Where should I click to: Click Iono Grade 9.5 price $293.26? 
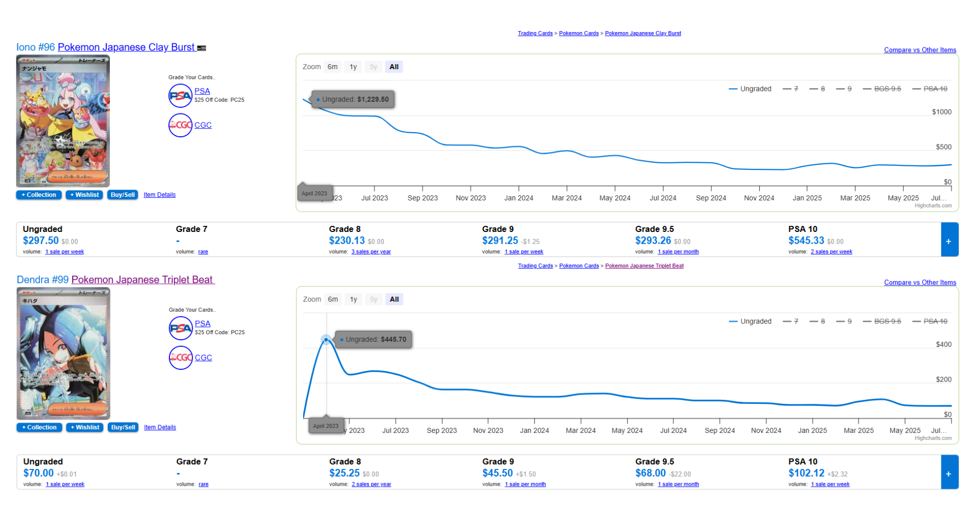[653, 241]
